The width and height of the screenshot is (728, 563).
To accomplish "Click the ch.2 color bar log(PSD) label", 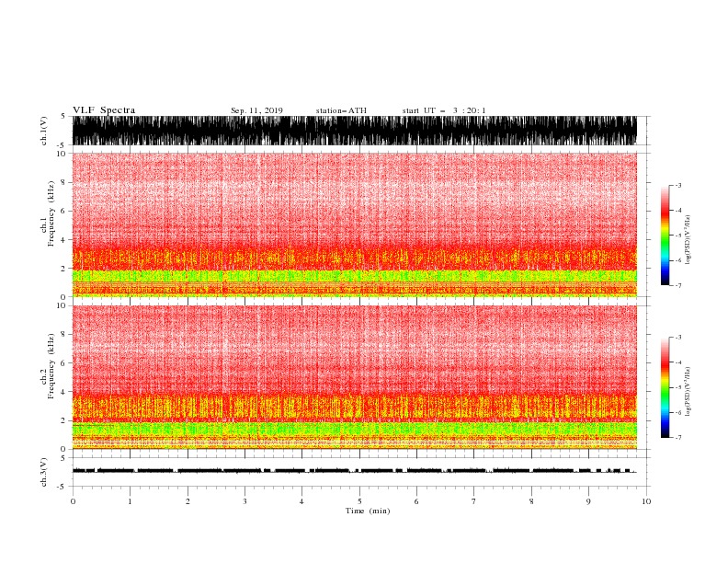I will pos(688,392).
